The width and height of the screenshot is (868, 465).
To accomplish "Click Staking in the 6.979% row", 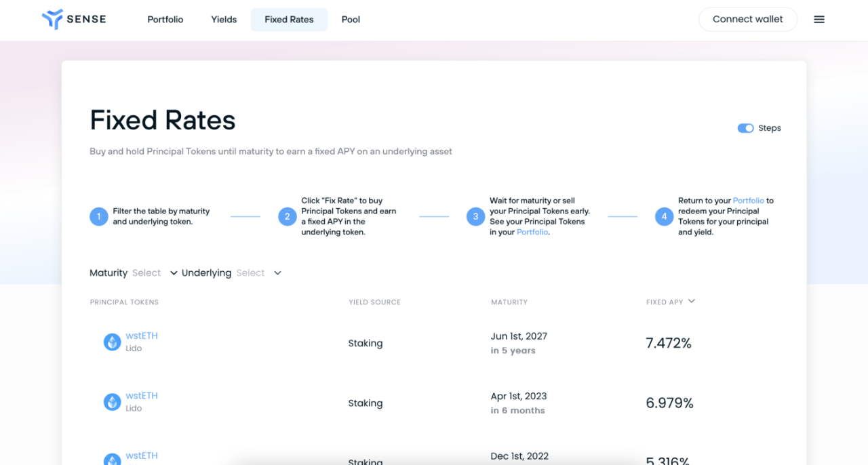I will 366,403.
